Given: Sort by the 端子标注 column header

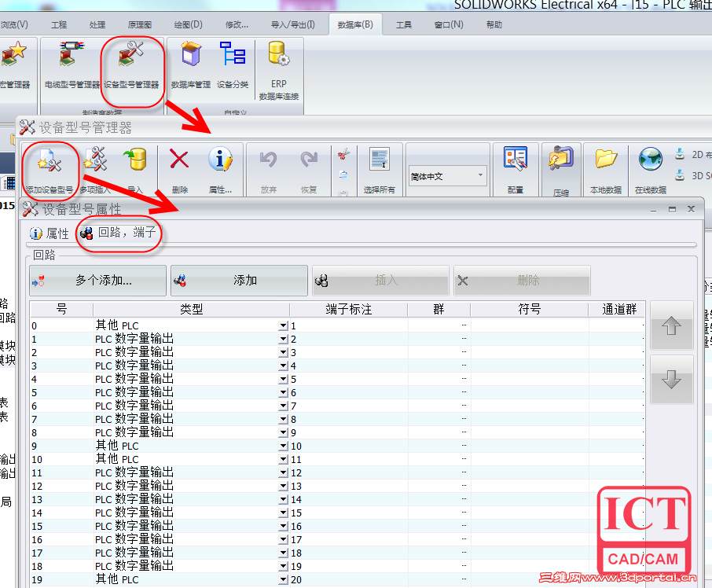Looking at the screenshot, I should [x=349, y=309].
